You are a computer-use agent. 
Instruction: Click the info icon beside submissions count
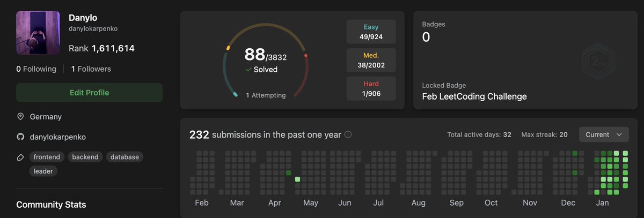348,135
